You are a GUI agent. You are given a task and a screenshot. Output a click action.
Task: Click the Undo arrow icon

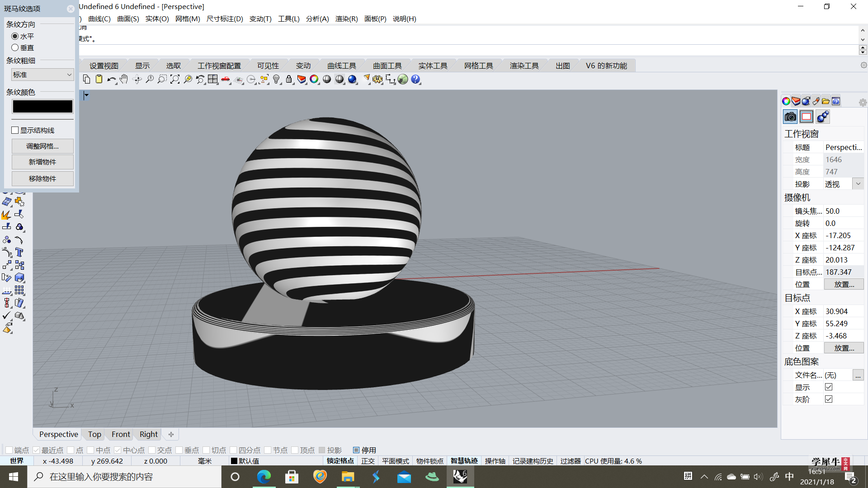point(111,80)
